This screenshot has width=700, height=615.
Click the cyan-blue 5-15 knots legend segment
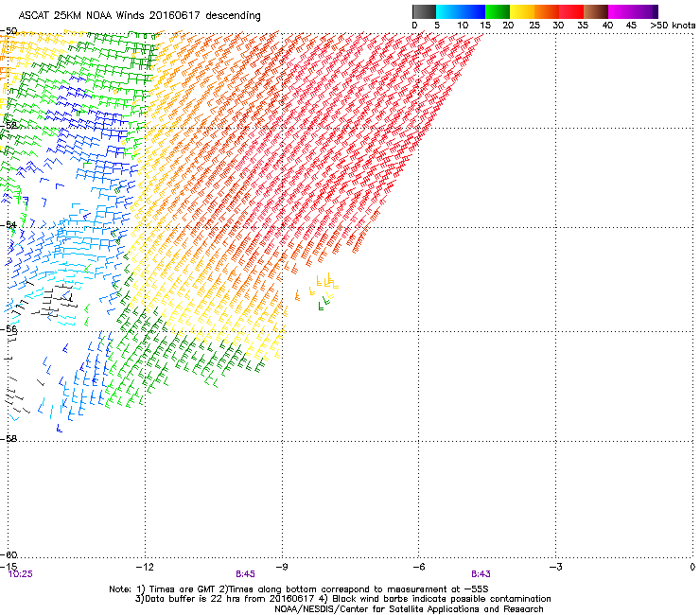pyautogui.click(x=461, y=11)
